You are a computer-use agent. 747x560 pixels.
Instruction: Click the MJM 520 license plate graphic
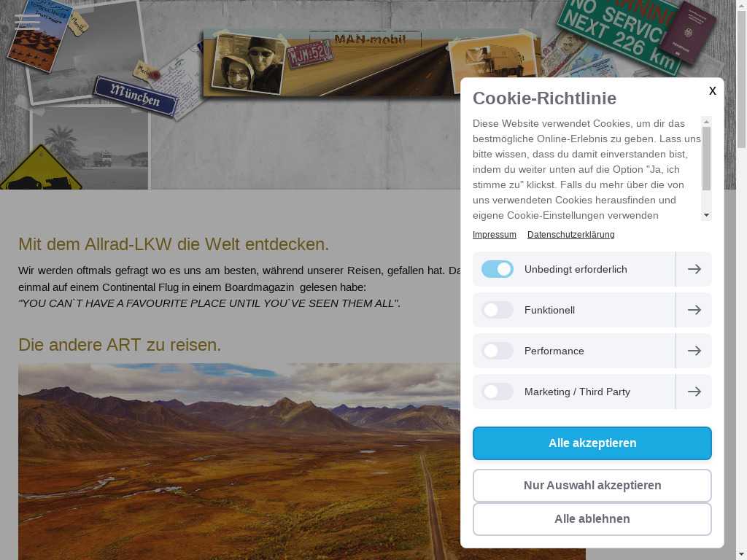[310, 55]
